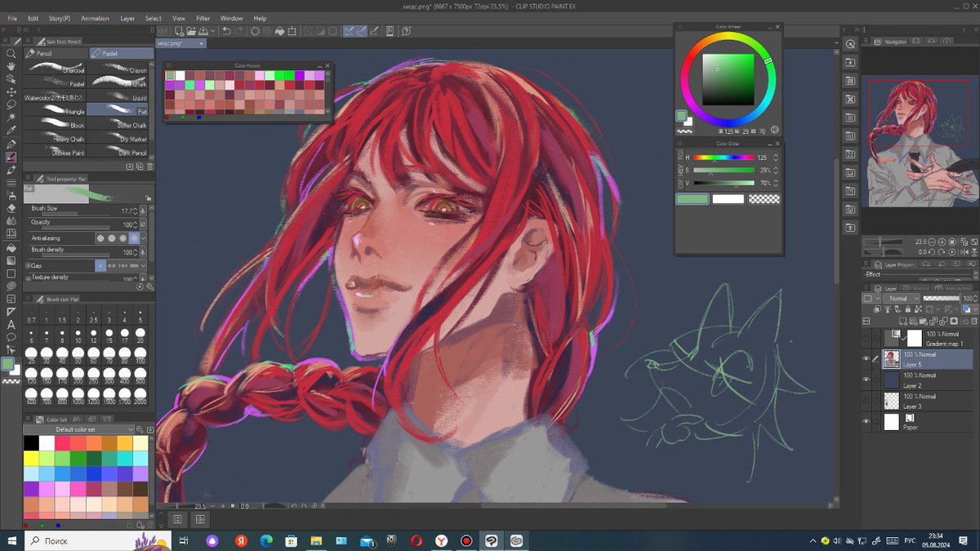Select the Gradient tool
The width and height of the screenshot is (980, 551).
11,260
